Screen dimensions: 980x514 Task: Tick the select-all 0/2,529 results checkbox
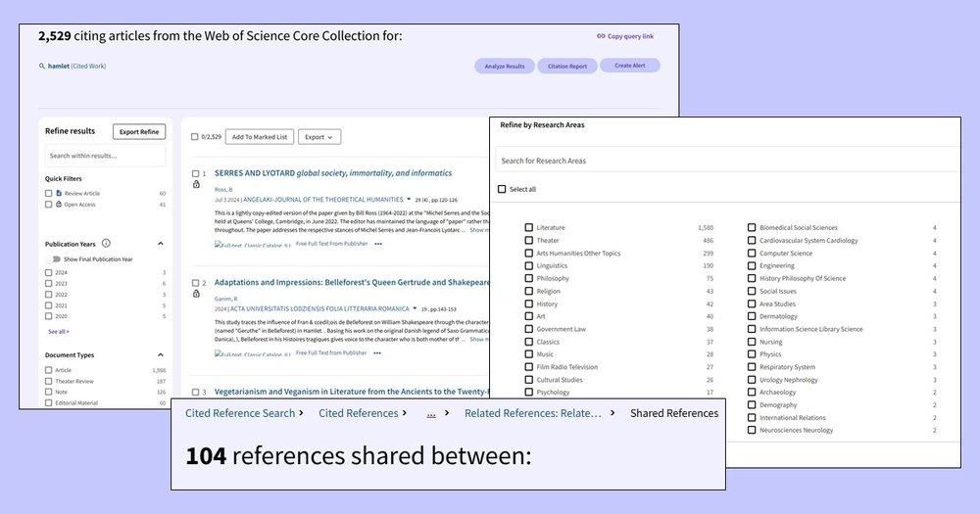[x=194, y=137]
